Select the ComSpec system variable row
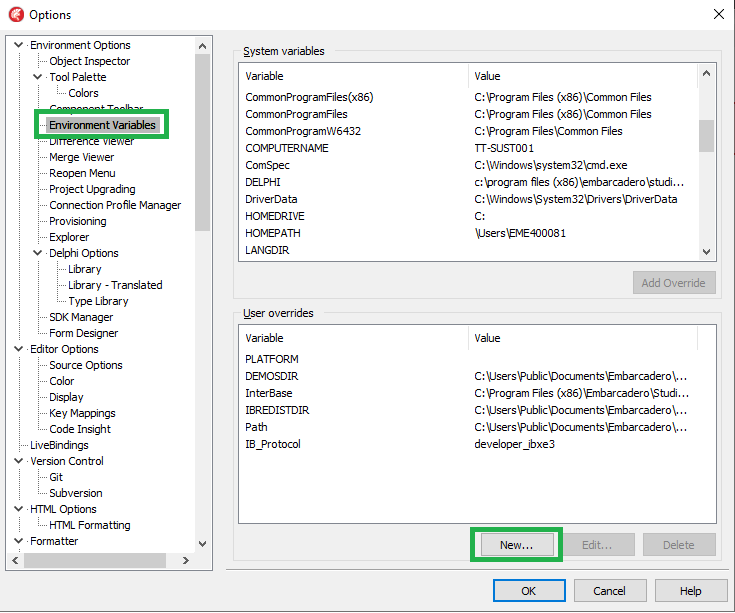Viewport: 735px width, 613px height. click(469, 165)
